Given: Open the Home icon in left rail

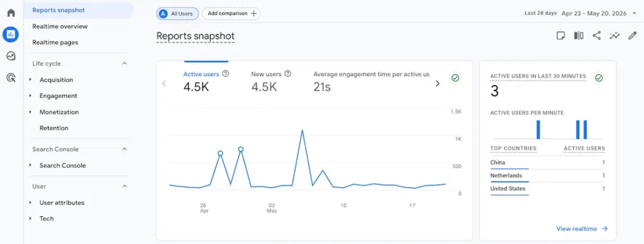Looking at the screenshot, I should tap(11, 13).
